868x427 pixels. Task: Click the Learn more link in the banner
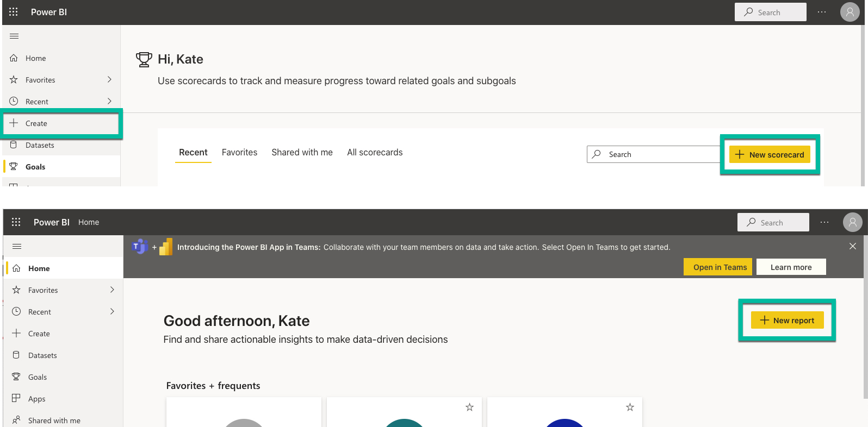pos(791,267)
